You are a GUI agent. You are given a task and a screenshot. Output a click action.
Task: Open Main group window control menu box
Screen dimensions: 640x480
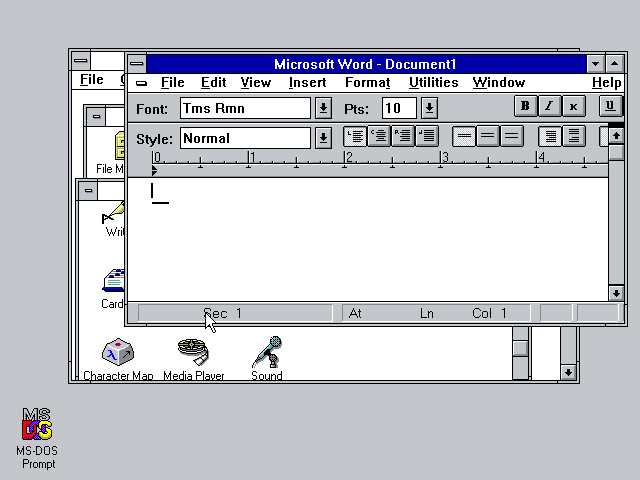pyautogui.click(x=96, y=117)
